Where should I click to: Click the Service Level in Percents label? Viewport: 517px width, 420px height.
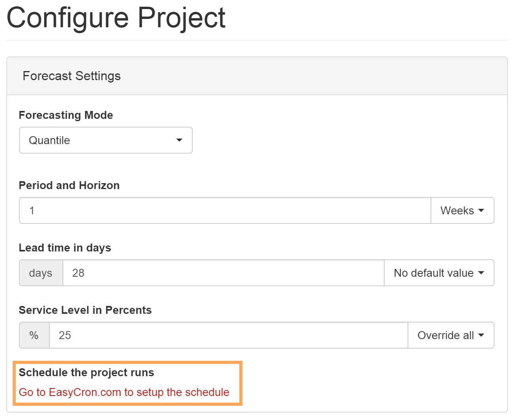[85, 310]
